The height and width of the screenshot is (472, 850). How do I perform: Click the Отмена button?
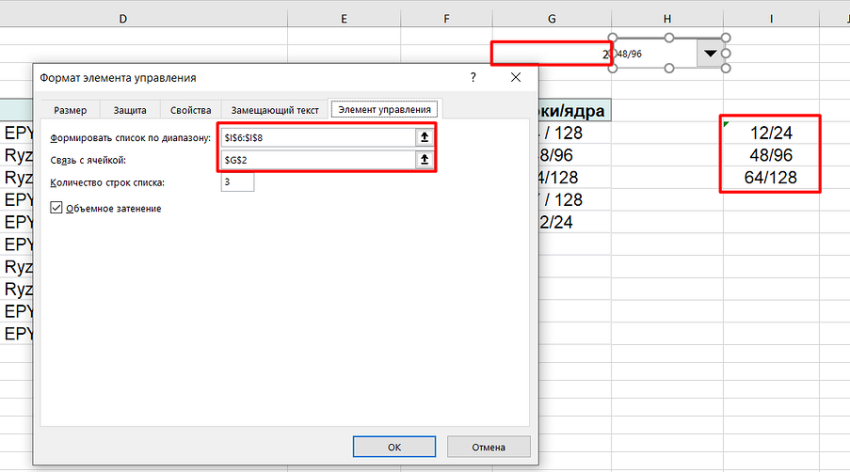pos(488,447)
